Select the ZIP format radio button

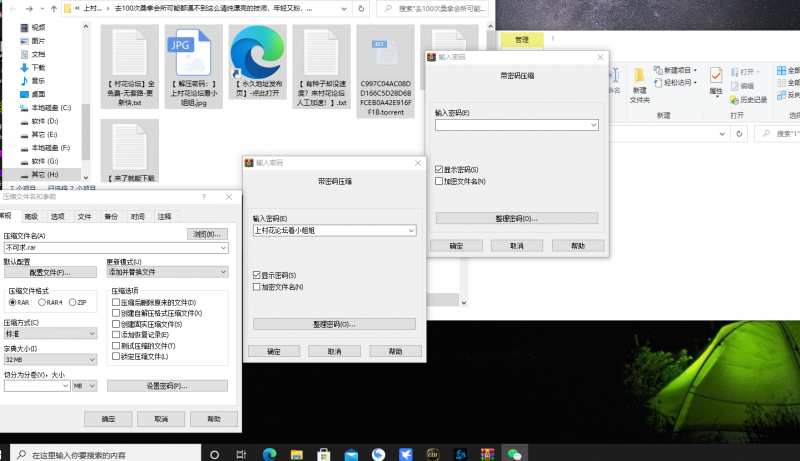pos(72,302)
